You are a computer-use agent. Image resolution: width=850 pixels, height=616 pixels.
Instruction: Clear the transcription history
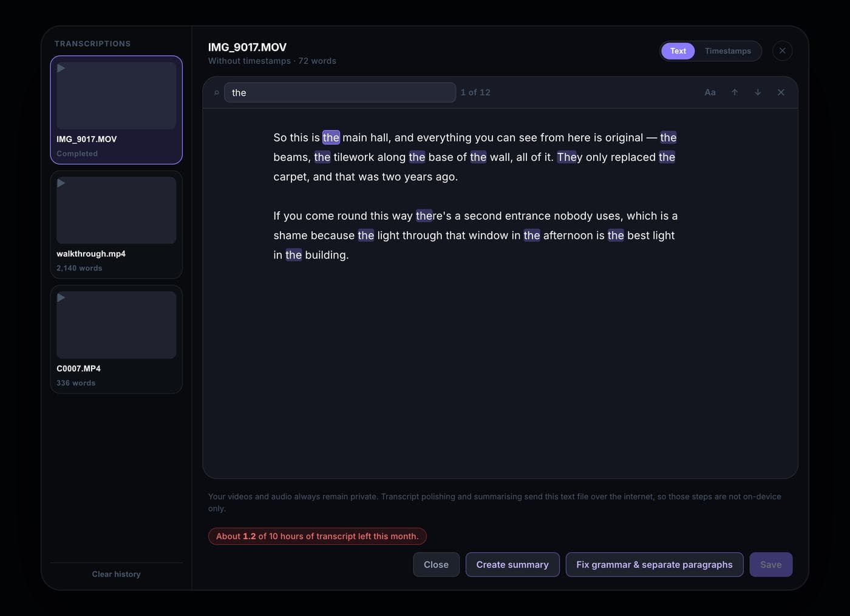(117, 574)
